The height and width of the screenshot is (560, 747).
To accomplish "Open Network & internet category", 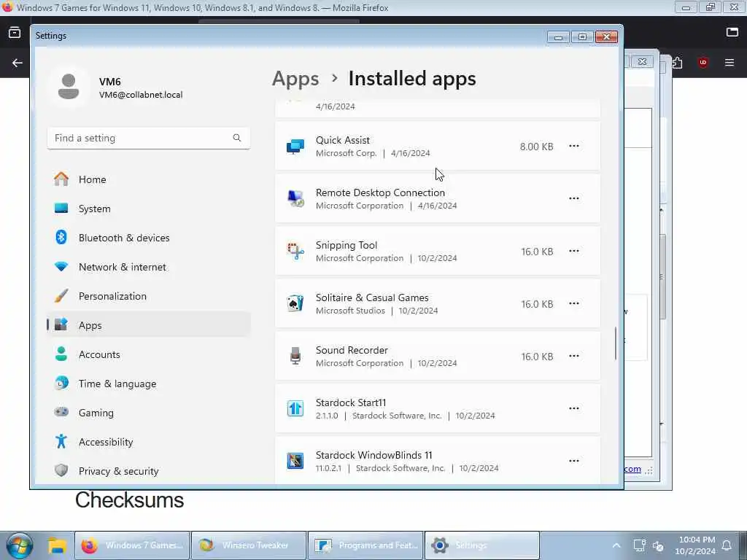I will [148, 267].
